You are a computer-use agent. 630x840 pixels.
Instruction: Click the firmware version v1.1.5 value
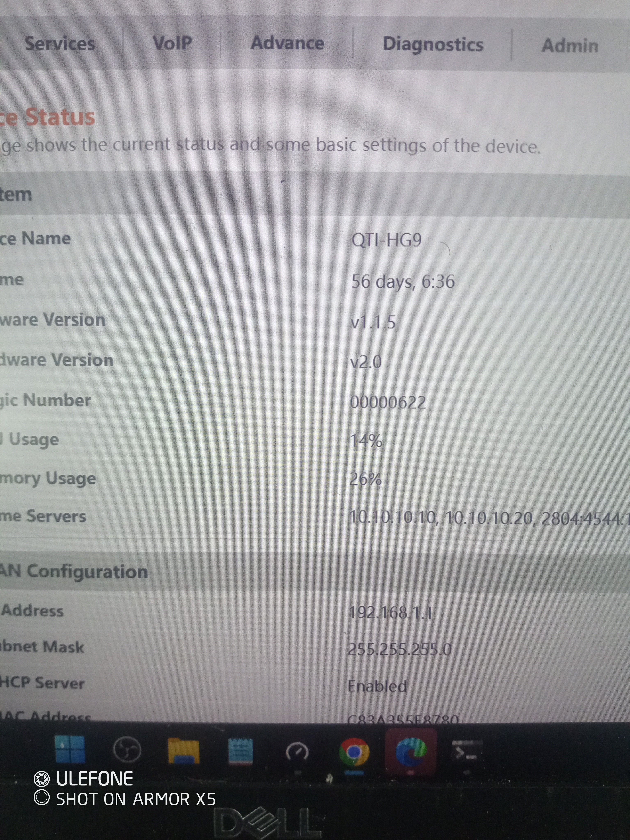pos(373,322)
